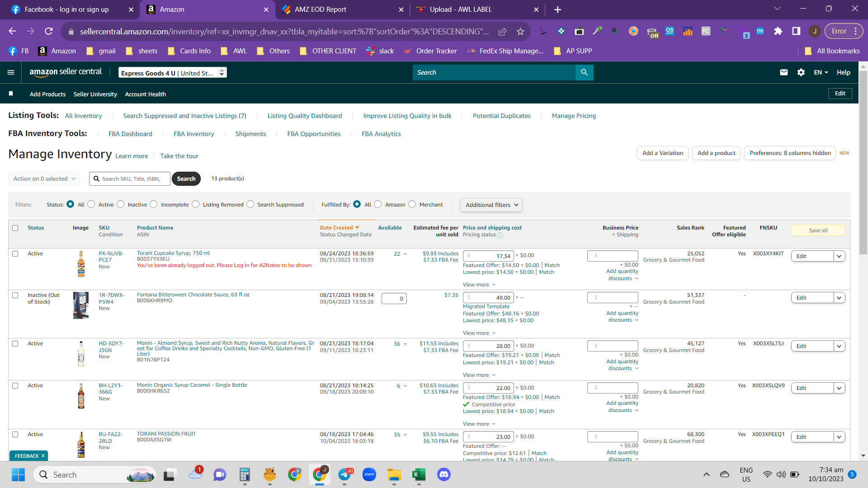Open FBA Inventory tool link
The height and width of the screenshot is (488, 868).
(194, 134)
